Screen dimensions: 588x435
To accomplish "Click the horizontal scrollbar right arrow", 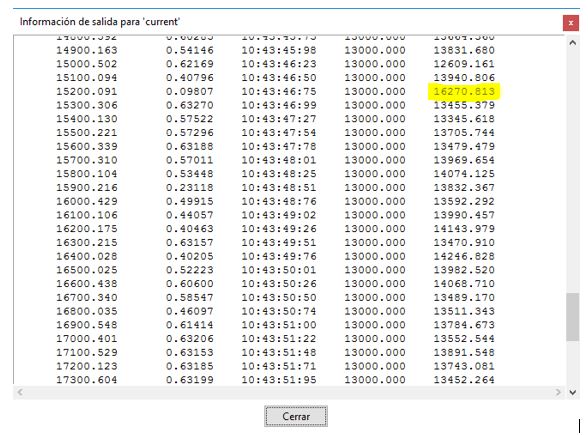I will click(558, 392).
